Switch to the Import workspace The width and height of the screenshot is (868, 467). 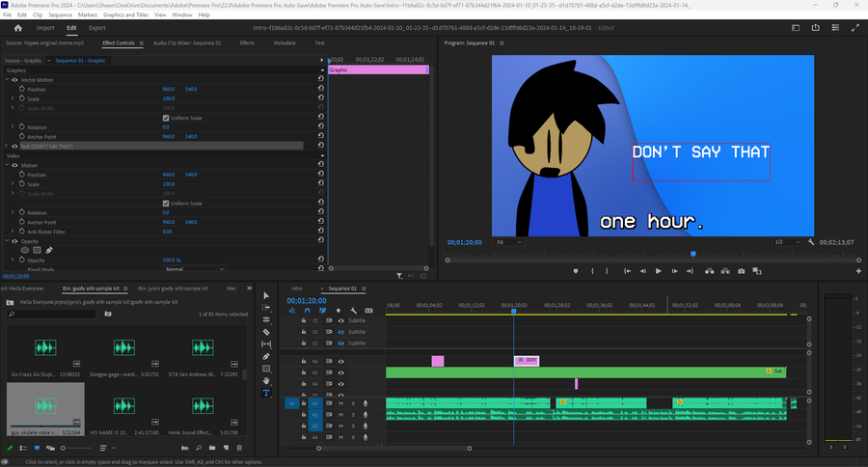pyautogui.click(x=45, y=28)
